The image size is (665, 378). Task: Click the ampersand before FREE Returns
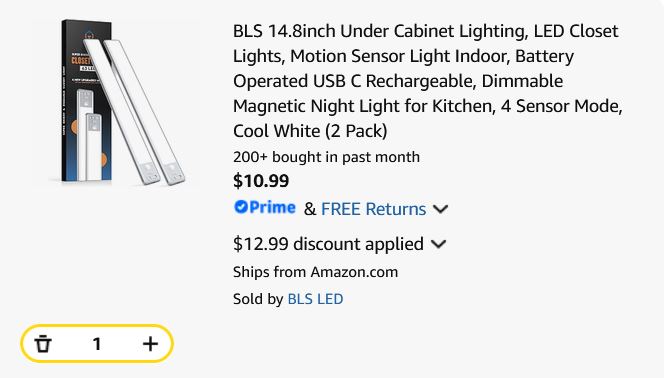pyautogui.click(x=310, y=209)
